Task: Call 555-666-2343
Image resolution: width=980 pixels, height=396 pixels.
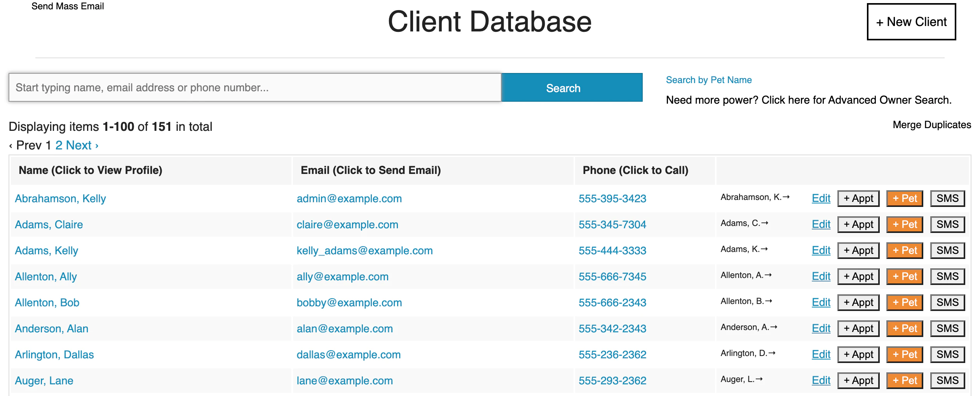Action: [612, 302]
